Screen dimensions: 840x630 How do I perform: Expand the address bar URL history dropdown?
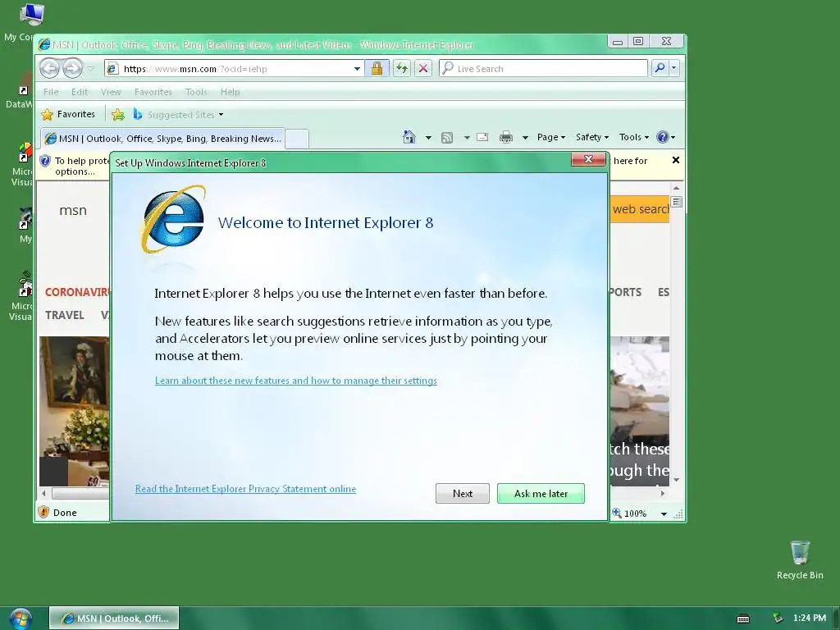tap(357, 69)
